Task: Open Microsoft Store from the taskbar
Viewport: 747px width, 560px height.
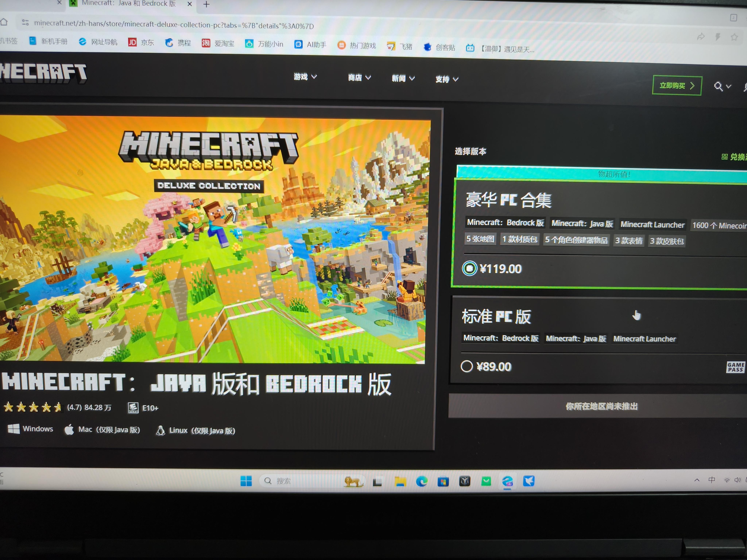Action: 443,481
